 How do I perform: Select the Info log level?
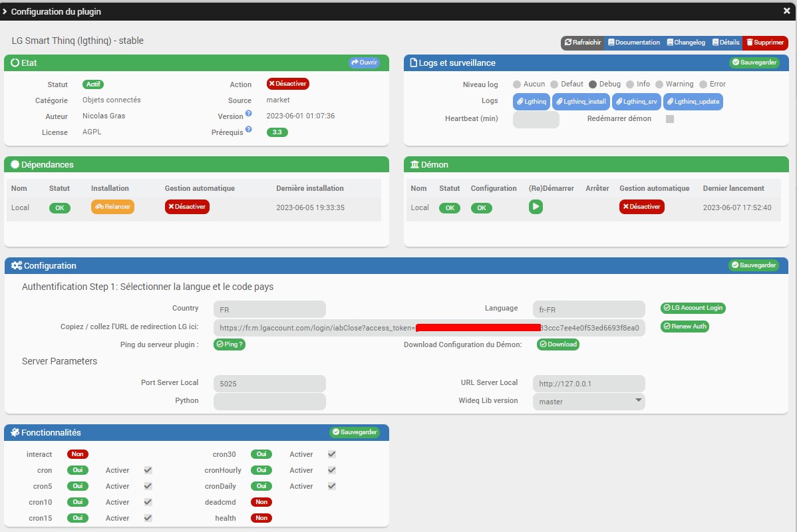click(x=630, y=84)
